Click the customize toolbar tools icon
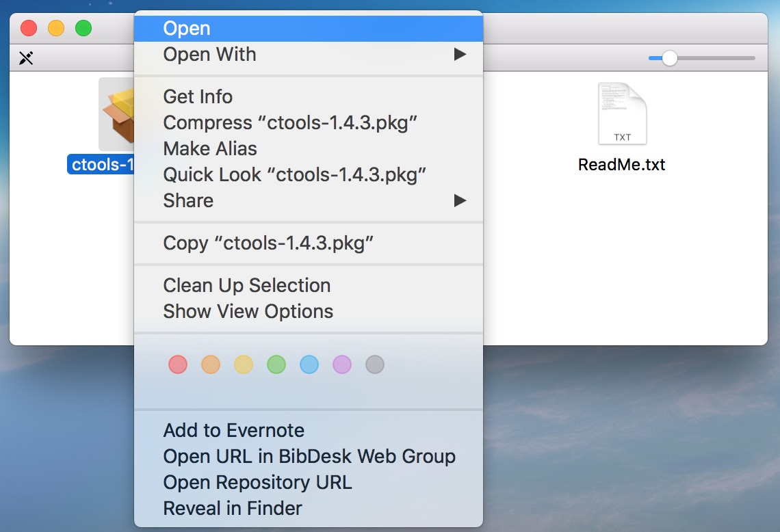Image resolution: width=780 pixels, height=532 pixels. (x=26, y=58)
